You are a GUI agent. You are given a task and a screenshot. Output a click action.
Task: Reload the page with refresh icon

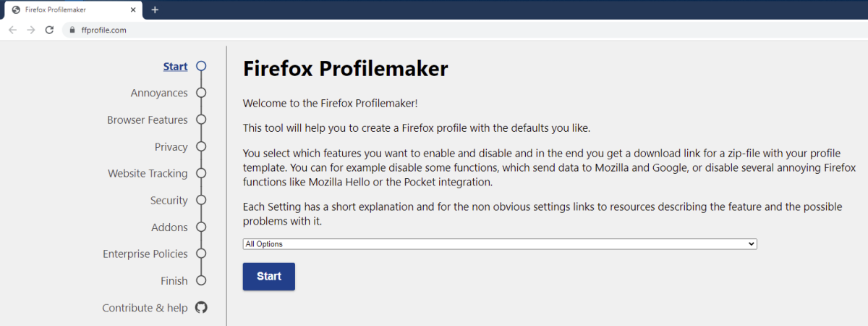point(49,30)
